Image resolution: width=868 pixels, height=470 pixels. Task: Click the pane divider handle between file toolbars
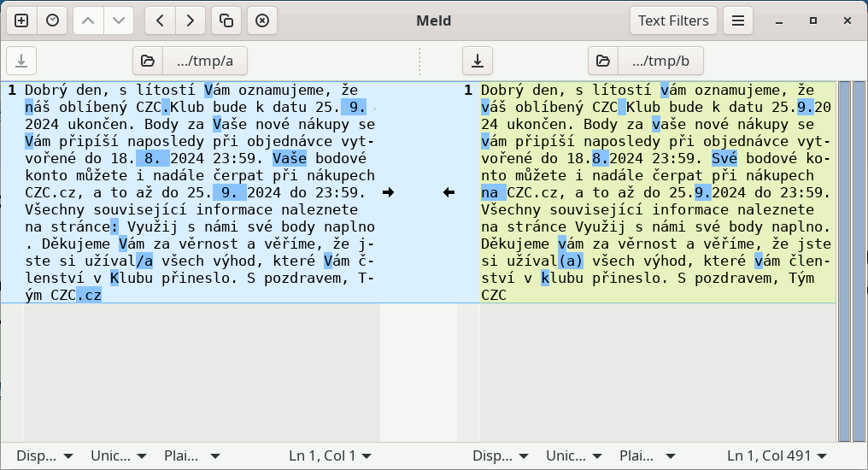coord(419,61)
